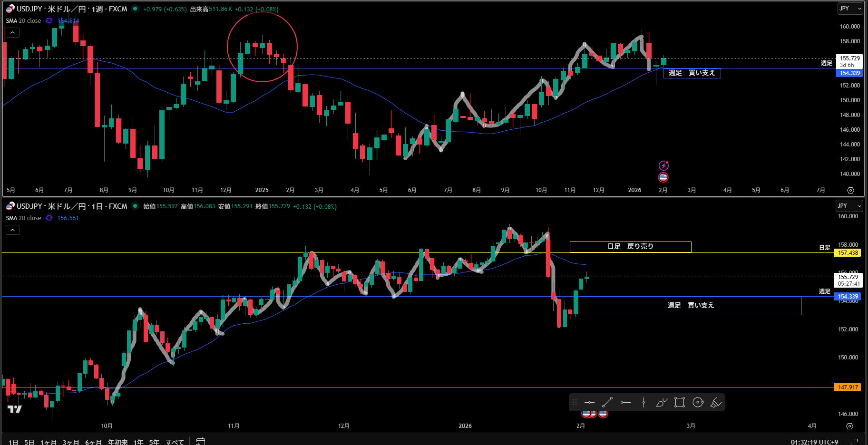Toggle the chart maximize button in the bottom corner
The width and height of the screenshot is (868, 445).
(856, 441)
